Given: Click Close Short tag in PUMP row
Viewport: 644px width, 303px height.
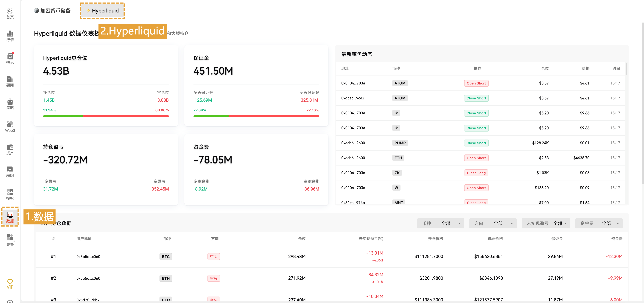Looking at the screenshot, I should pos(476,143).
